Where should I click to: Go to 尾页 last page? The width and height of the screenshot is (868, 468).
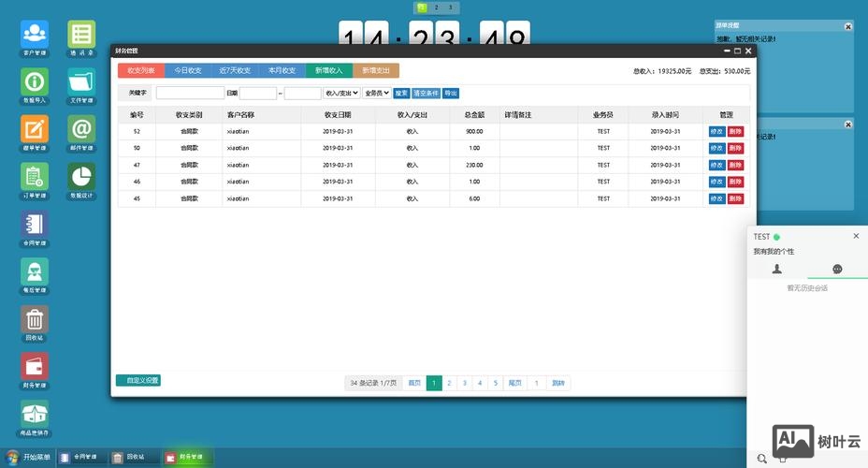tap(514, 383)
